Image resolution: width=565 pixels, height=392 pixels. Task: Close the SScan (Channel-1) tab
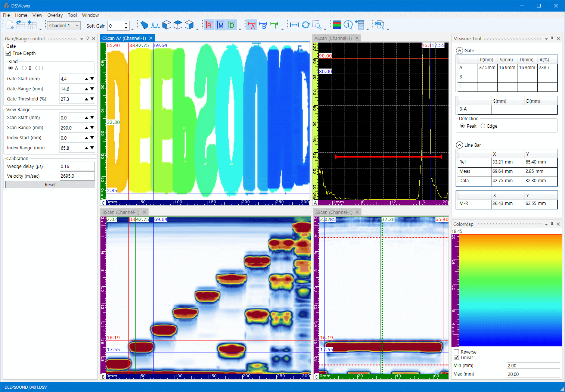pyautogui.click(x=357, y=212)
